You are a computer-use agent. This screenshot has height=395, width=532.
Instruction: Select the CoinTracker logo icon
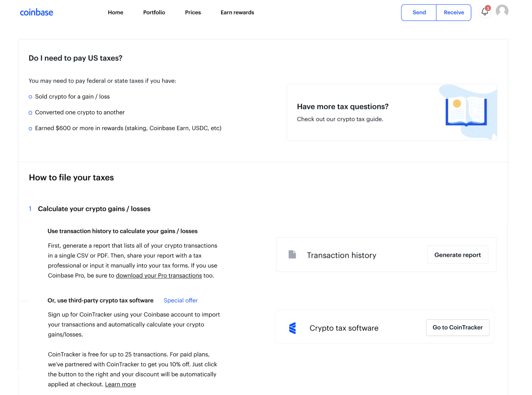point(292,327)
